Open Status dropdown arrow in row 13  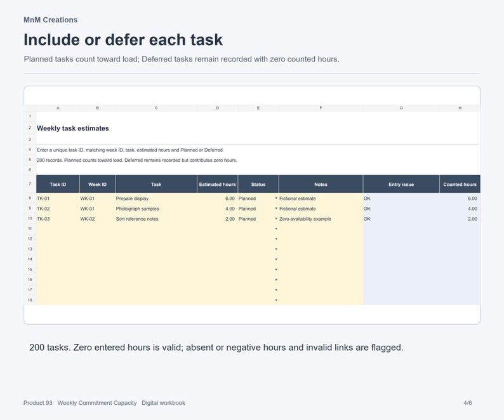click(x=276, y=249)
